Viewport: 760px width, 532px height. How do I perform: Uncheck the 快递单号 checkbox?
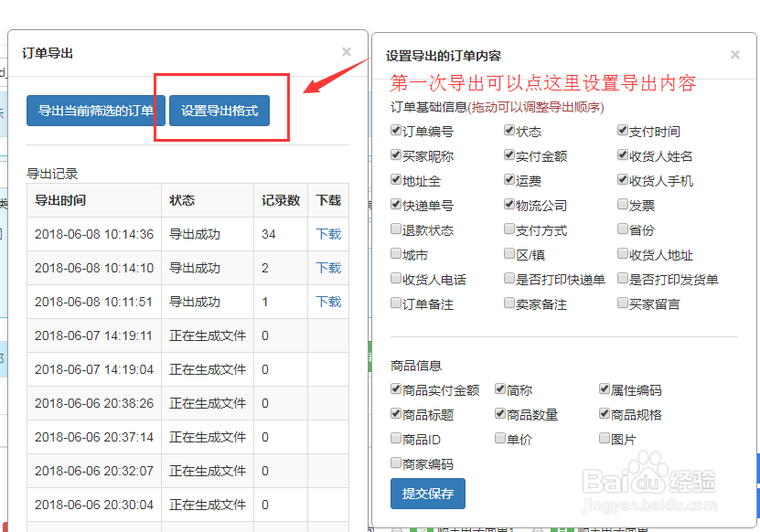coord(395,205)
